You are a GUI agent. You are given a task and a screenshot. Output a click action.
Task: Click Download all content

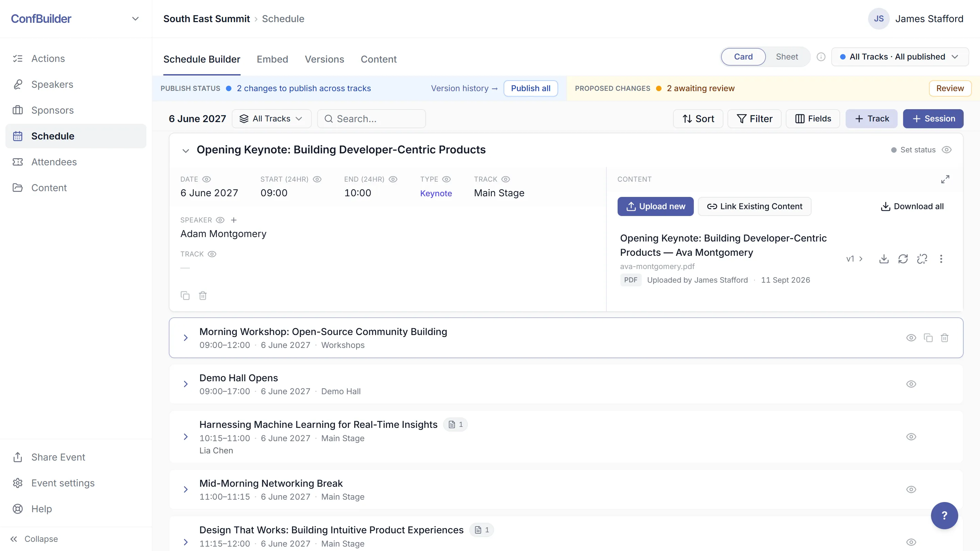tap(912, 206)
